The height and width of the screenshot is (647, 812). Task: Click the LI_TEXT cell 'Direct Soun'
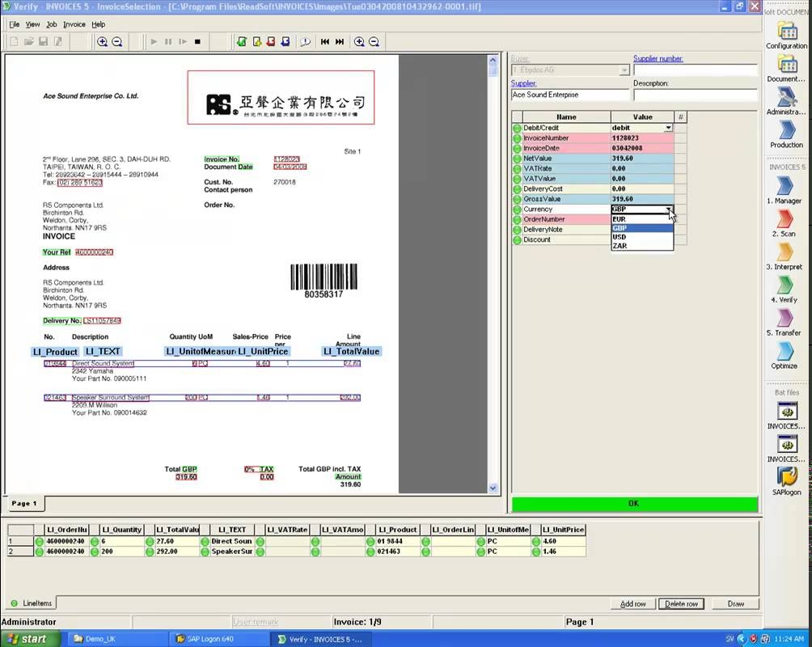[x=232, y=541]
